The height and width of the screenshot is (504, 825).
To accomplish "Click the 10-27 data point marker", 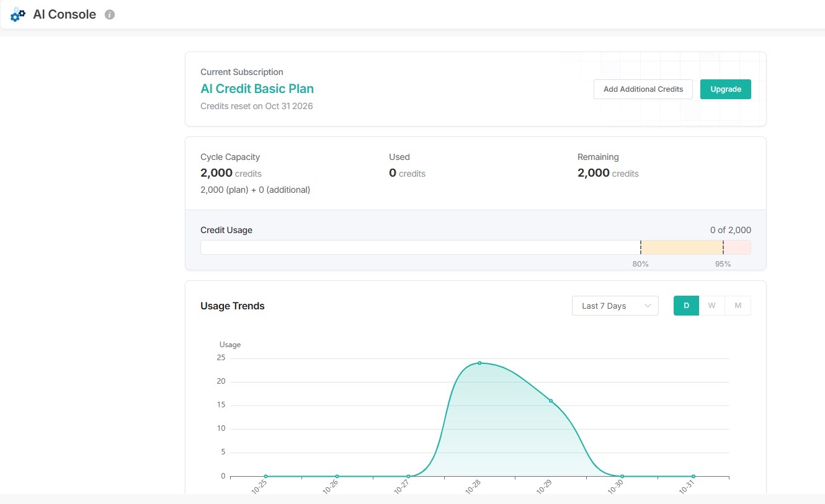I will click(408, 476).
